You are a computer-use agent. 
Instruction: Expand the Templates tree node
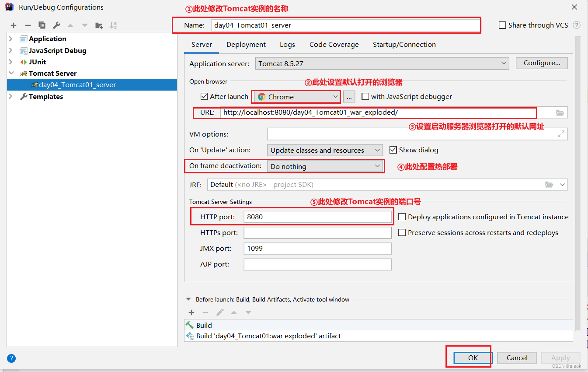coord(11,96)
